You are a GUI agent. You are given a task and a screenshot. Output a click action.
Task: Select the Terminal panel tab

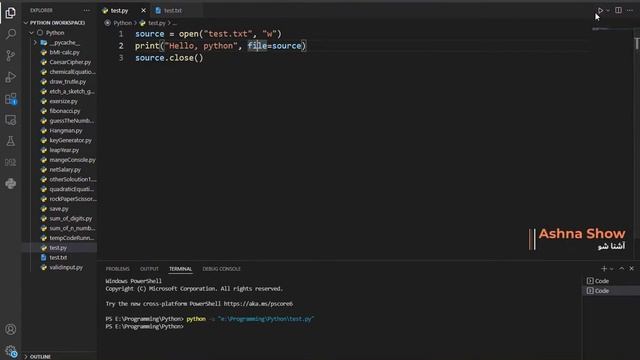[180, 269]
